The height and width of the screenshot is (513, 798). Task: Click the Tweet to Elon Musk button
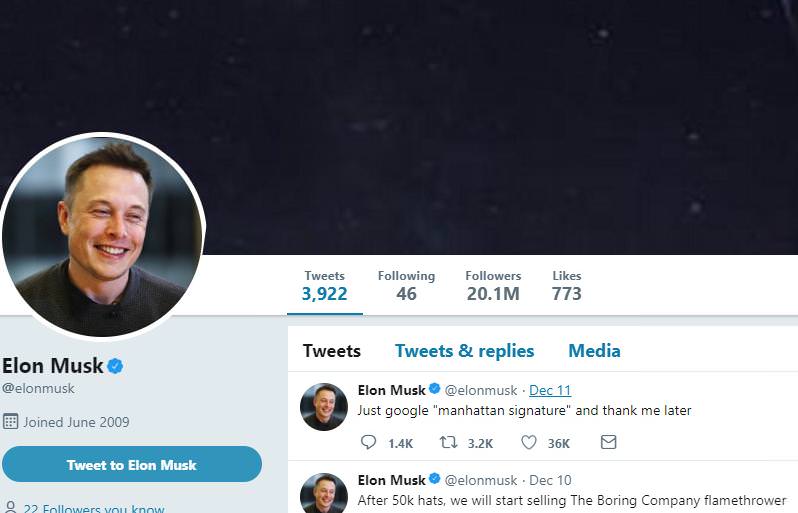(132, 464)
